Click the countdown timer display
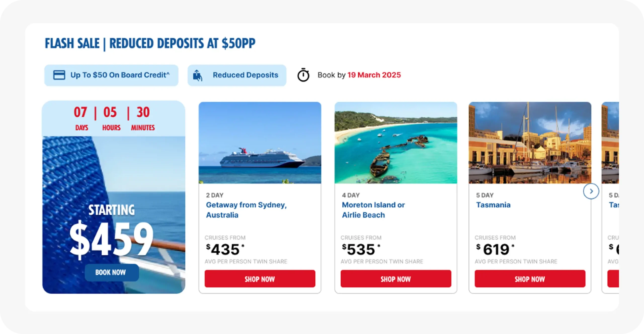The image size is (644, 334). click(114, 119)
